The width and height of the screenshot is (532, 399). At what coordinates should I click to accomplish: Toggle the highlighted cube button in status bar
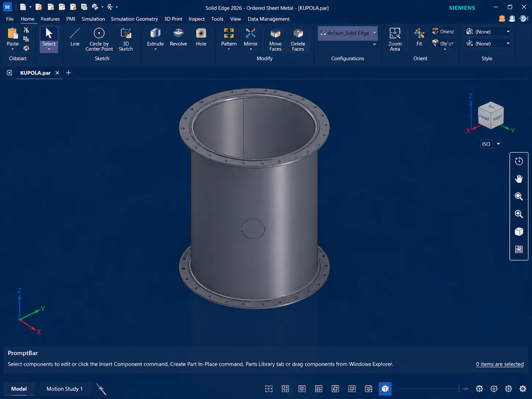pos(385,389)
